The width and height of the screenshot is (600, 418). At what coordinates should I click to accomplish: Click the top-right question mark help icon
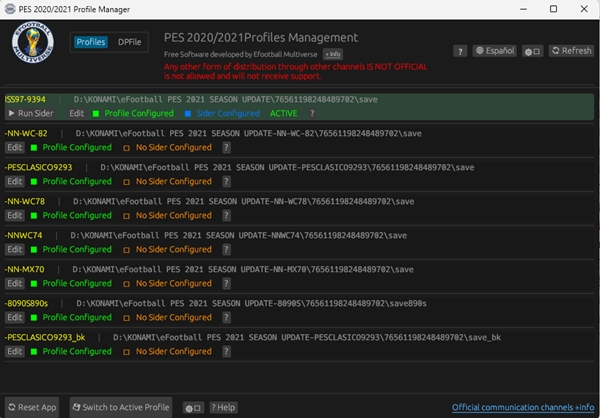[x=460, y=51]
